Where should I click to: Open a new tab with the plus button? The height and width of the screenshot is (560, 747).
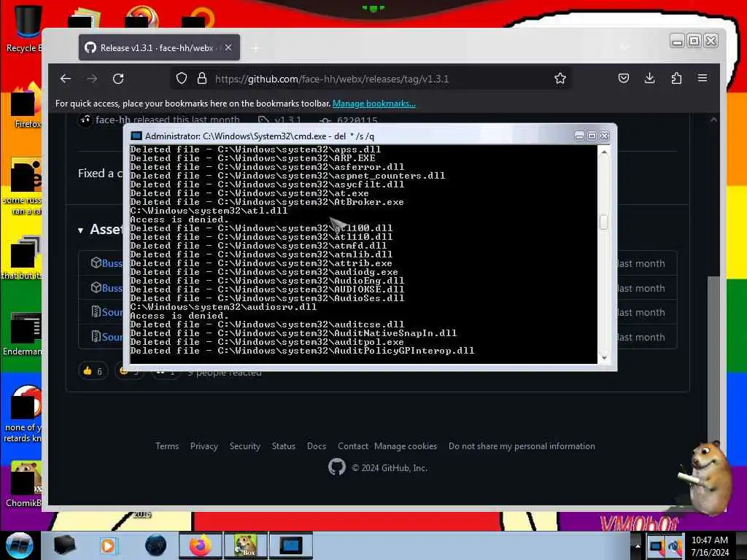pyautogui.click(x=256, y=48)
